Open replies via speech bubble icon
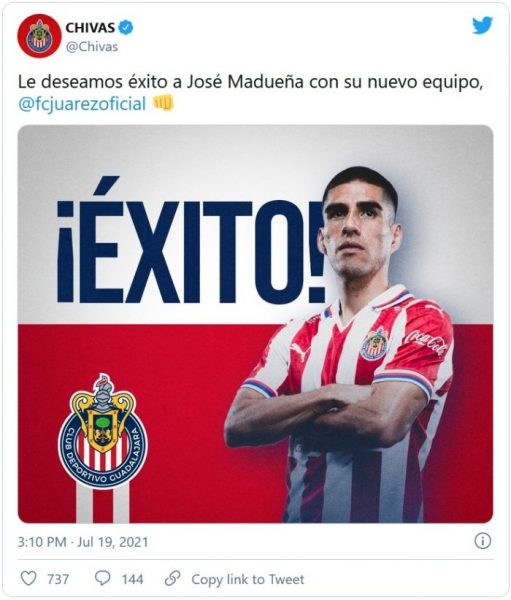Viewport: 511px width, 600px height. 103,578
